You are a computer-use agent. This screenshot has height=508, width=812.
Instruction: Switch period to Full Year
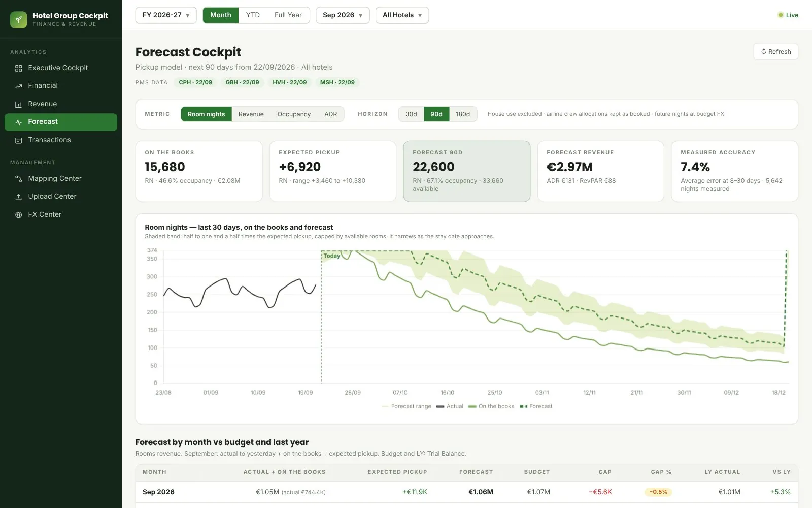(288, 15)
